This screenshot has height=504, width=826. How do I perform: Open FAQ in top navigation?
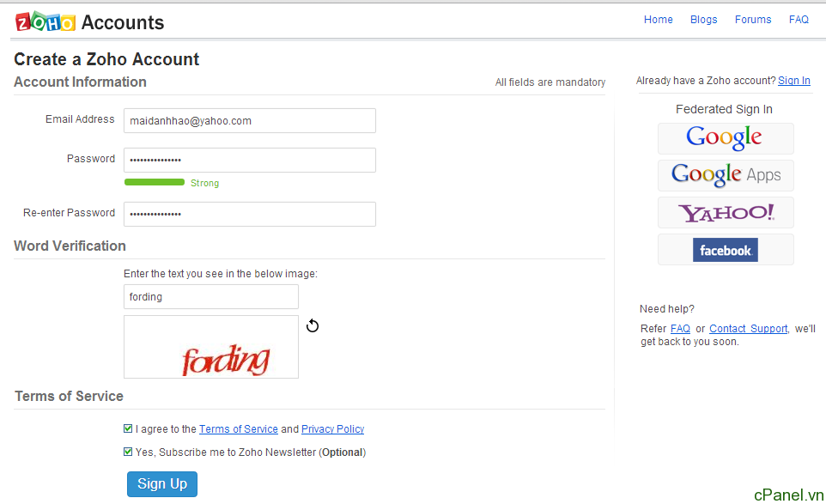(x=799, y=20)
